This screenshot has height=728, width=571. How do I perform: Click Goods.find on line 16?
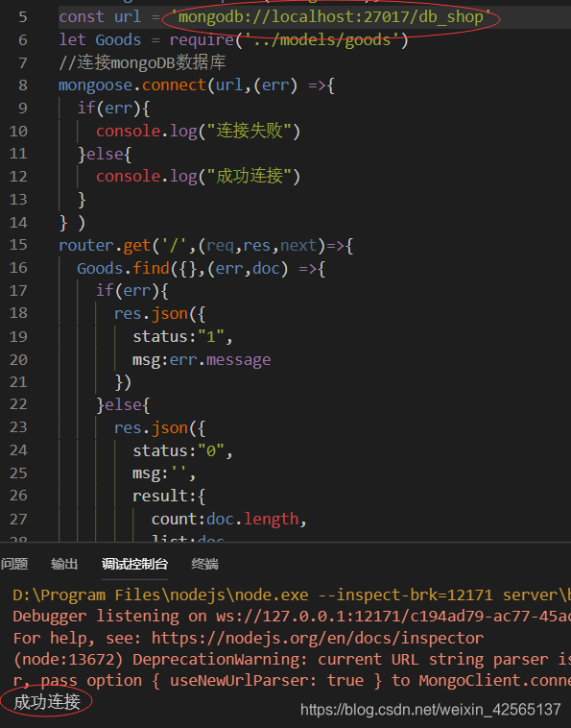(x=123, y=268)
